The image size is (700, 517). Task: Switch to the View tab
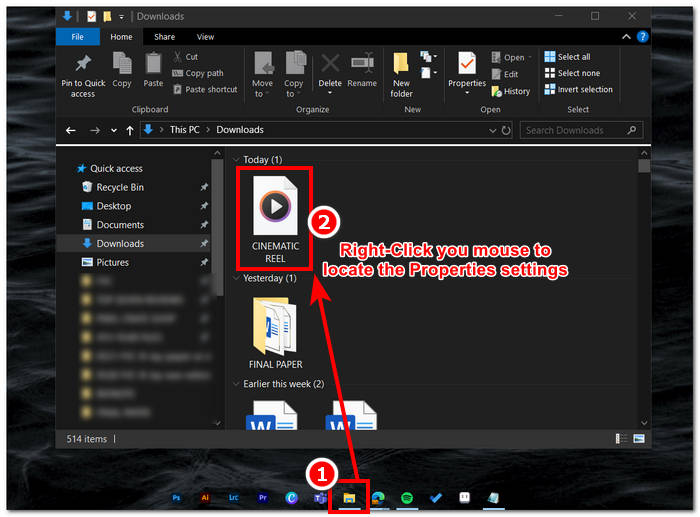point(205,37)
